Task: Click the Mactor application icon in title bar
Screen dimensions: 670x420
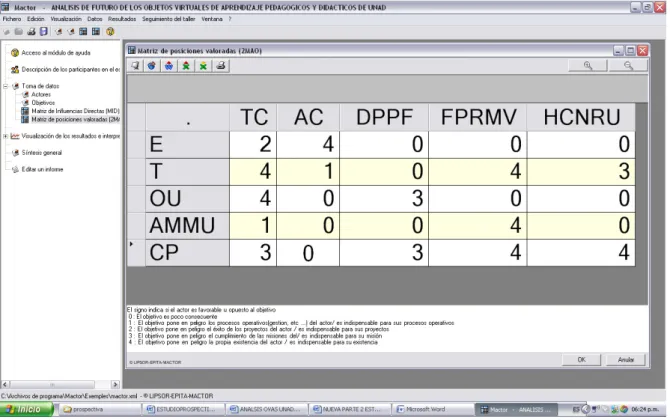Action: coord(5,7)
